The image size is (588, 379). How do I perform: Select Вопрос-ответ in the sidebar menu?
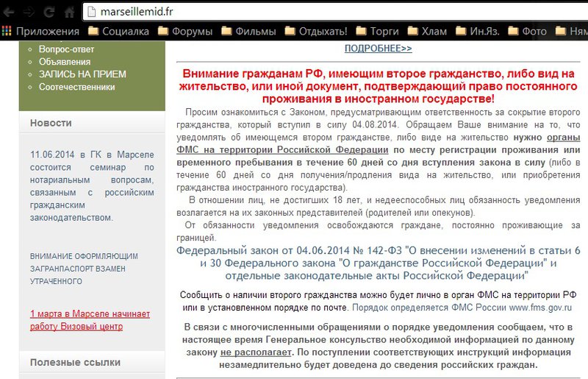click(66, 49)
